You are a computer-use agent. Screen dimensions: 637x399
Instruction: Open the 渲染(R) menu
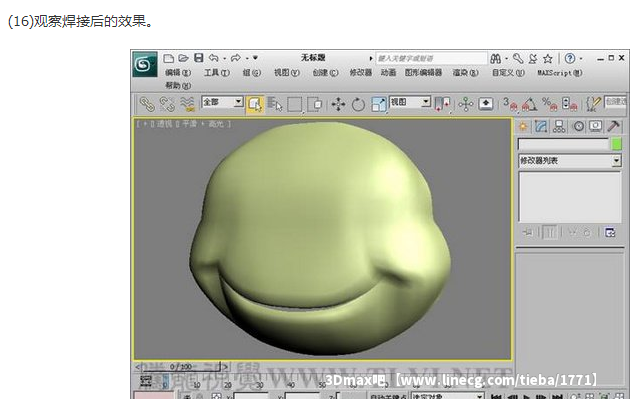coord(466,73)
